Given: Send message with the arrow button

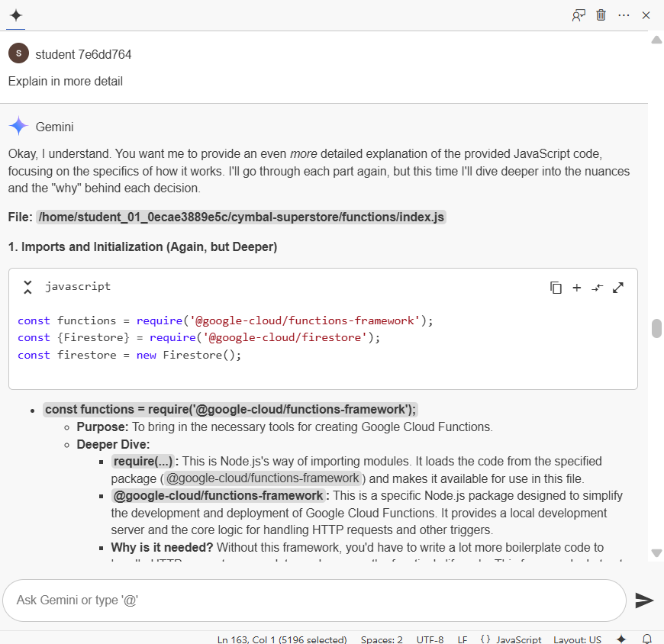Looking at the screenshot, I should tap(644, 600).
